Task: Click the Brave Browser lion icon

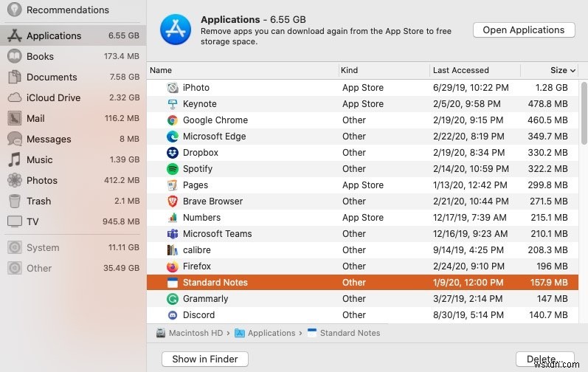Action: [x=173, y=201]
